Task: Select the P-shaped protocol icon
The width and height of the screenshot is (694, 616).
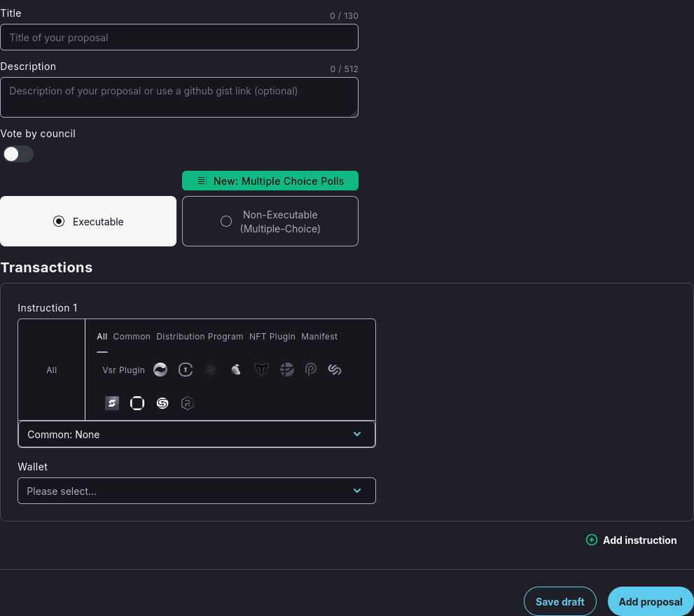Action: point(311,370)
